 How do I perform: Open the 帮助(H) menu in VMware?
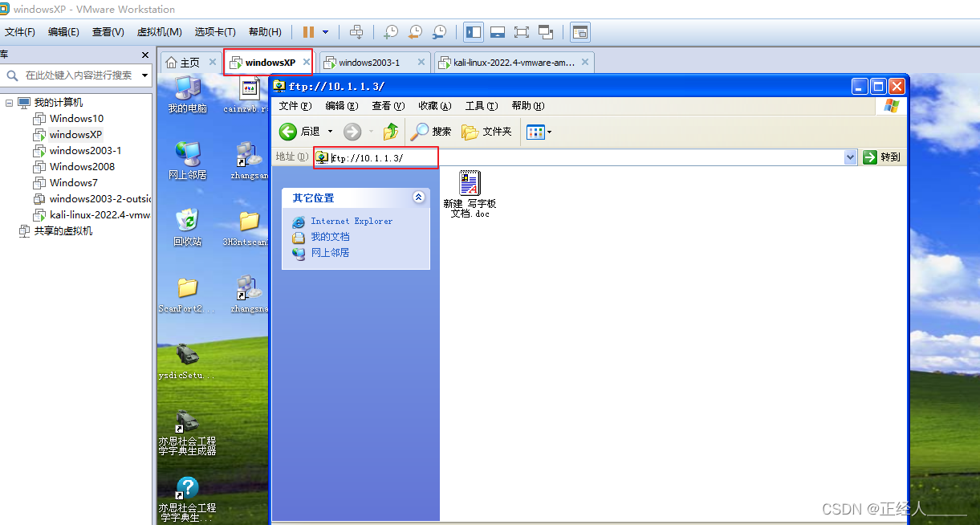coord(265,32)
